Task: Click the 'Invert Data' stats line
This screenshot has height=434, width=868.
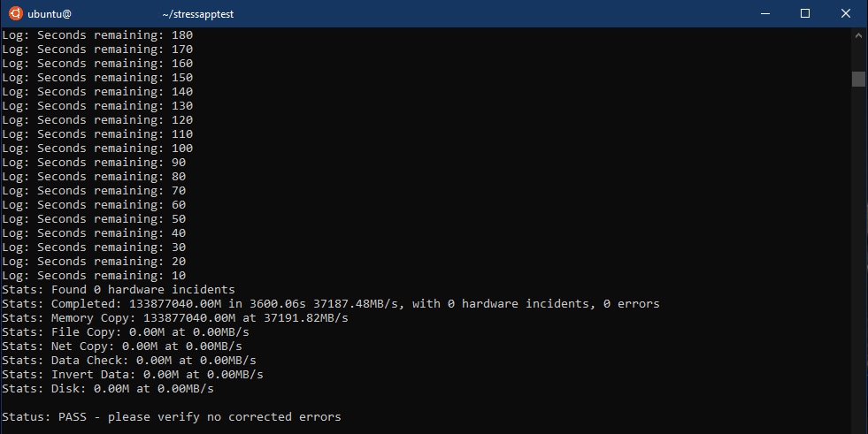Action: [133, 374]
